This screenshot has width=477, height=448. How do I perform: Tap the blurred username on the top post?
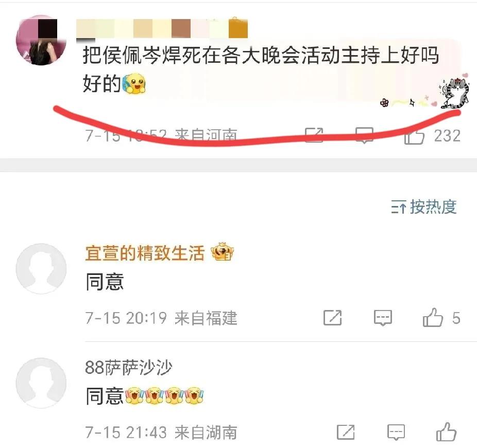[162, 28]
